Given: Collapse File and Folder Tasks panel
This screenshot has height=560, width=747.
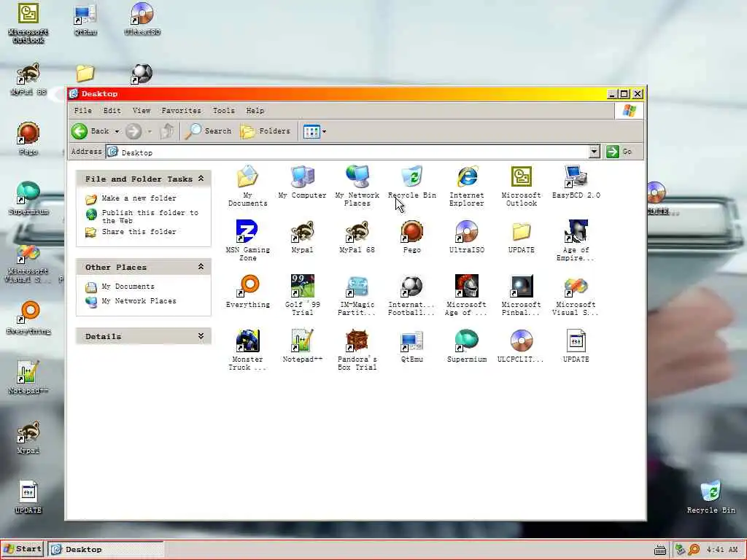Looking at the screenshot, I should [201, 179].
